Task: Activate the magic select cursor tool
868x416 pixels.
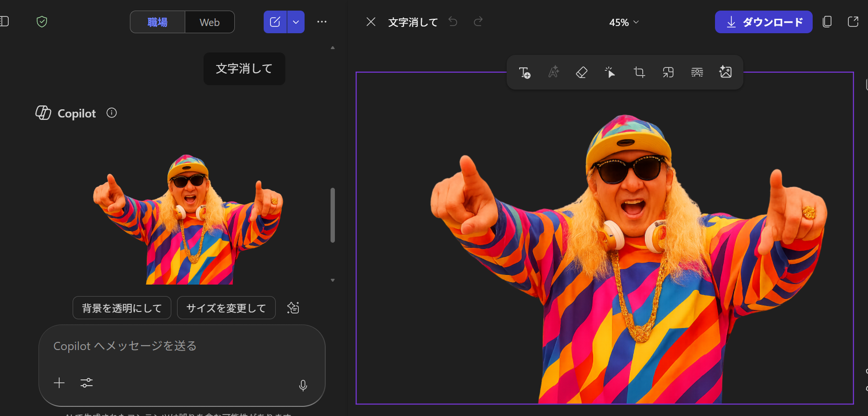Action: 610,72
